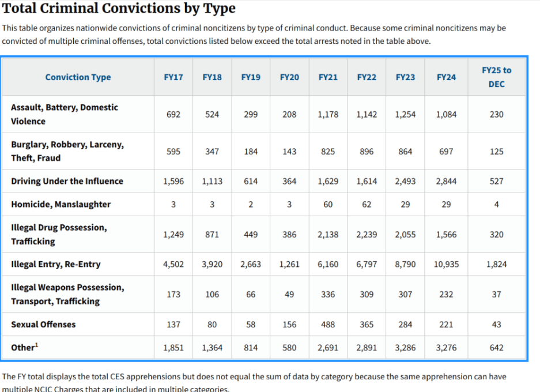540x392 pixels.
Task: Click the 1,824 cell in FY25 to DEC
Action: click(496, 265)
